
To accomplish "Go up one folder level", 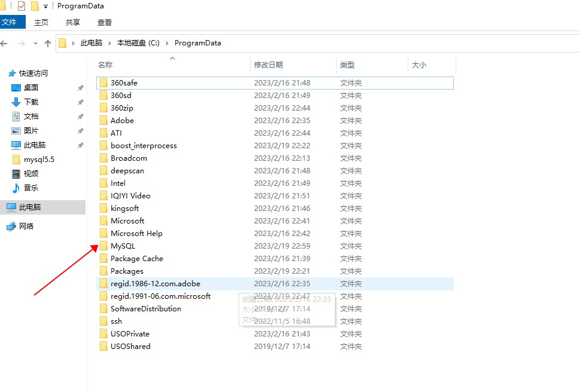I will [48, 44].
